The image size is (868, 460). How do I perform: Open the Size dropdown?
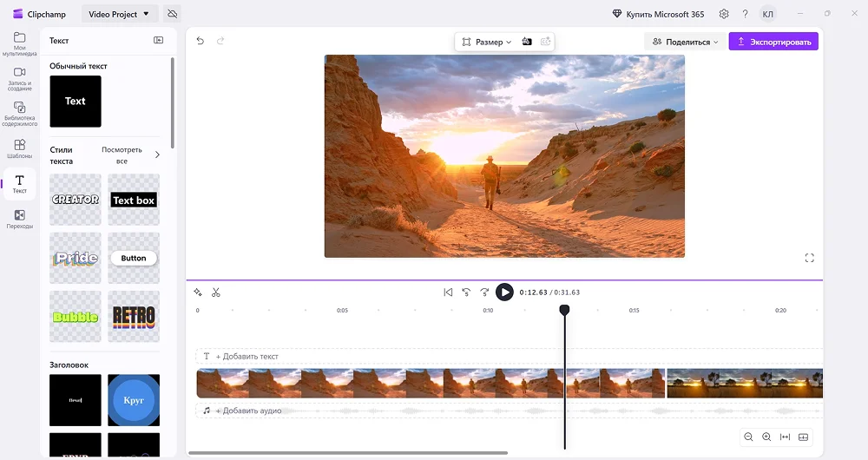click(487, 42)
